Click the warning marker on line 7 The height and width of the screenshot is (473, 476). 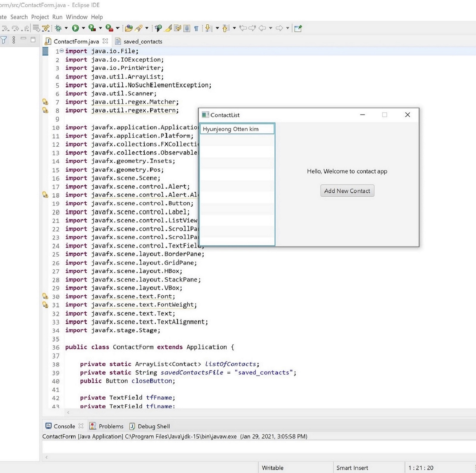[45, 102]
